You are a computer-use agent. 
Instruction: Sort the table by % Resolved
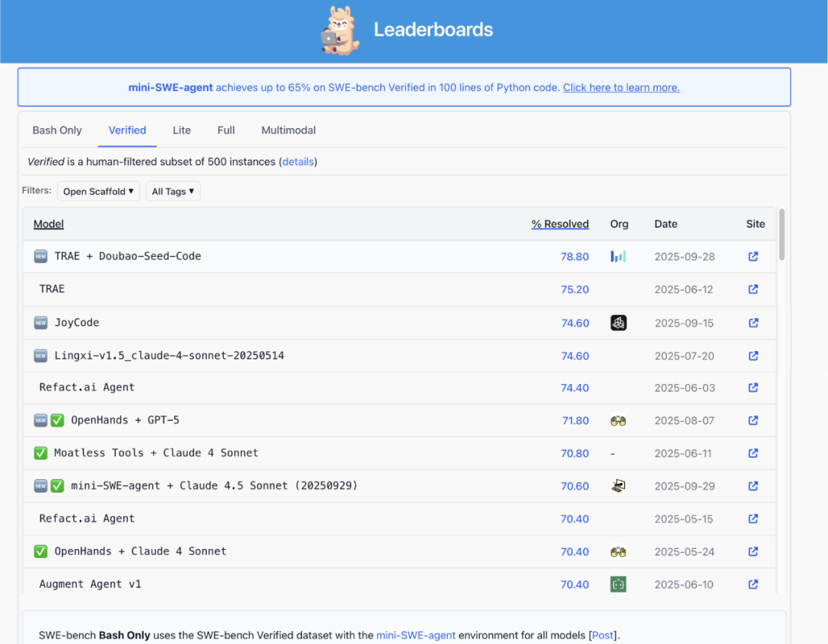click(x=560, y=224)
